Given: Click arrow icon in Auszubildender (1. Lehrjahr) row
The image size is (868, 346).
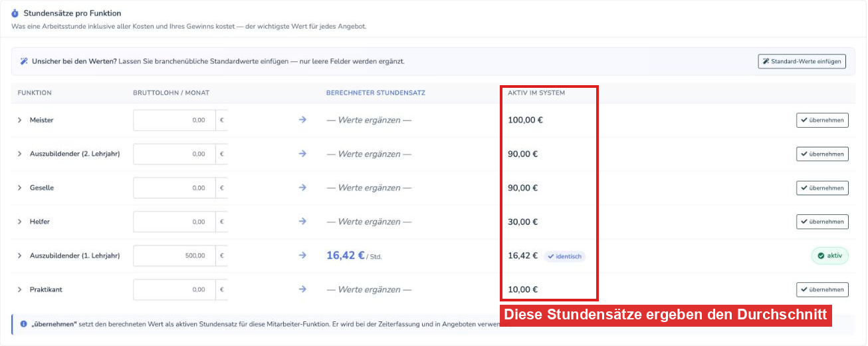Looking at the screenshot, I should click(302, 256).
